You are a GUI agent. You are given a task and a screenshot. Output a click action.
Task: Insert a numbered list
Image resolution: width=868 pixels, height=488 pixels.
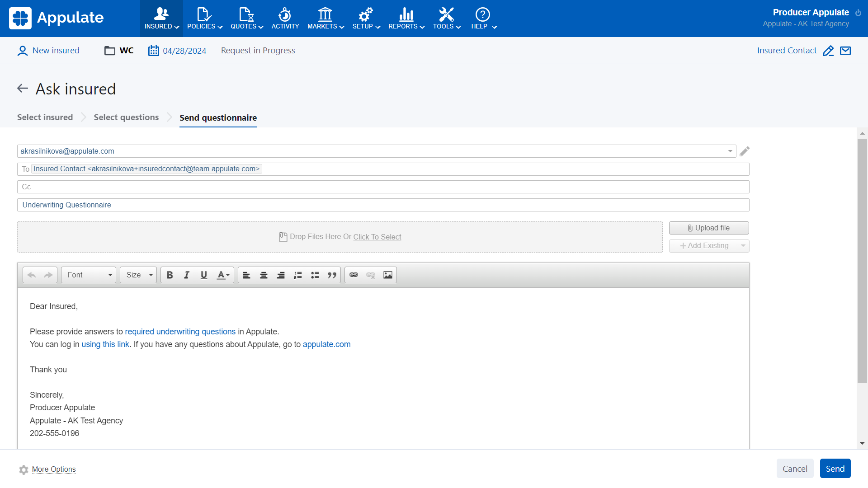298,275
